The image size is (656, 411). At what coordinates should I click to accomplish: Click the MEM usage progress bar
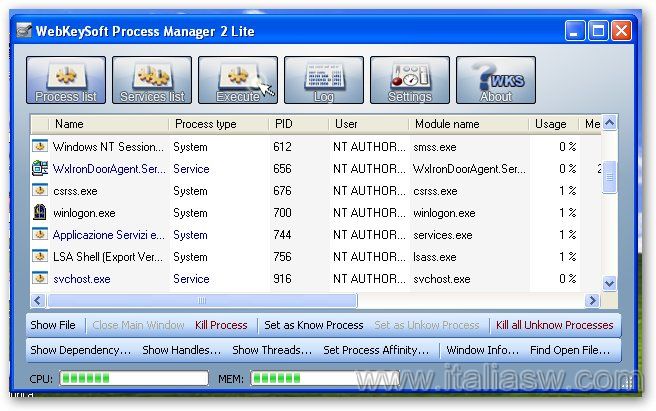325,378
